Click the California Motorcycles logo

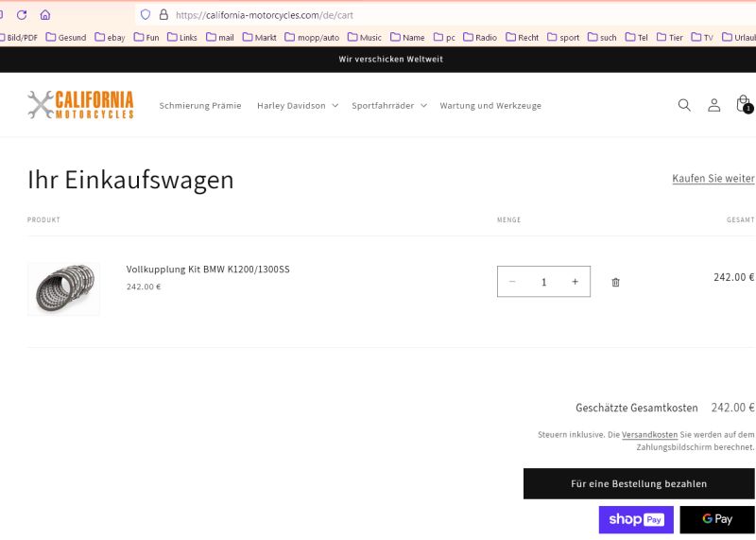click(80, 105)
